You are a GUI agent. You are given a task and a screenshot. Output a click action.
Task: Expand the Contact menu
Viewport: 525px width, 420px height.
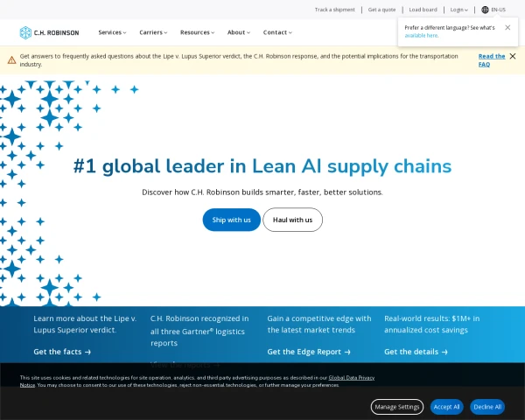(277, 32)
